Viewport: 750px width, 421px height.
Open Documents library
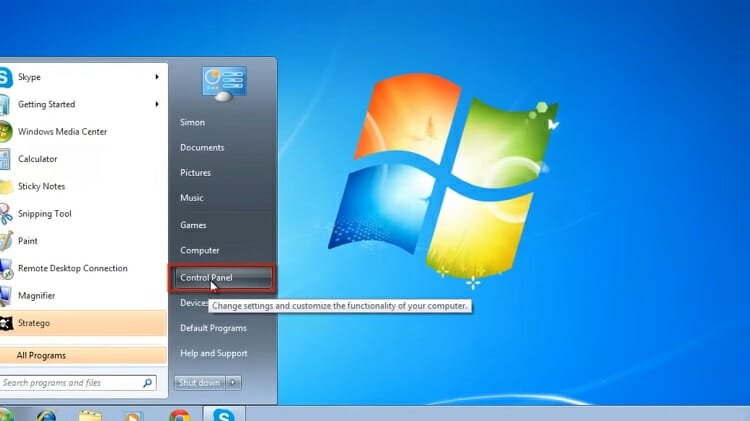tap(202, 148)
